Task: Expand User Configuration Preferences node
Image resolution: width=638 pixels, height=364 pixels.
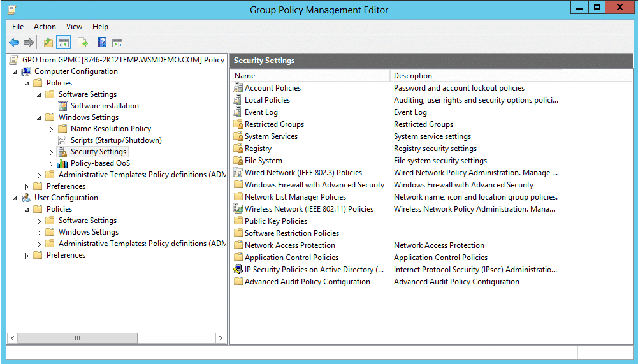Action: 27,256
